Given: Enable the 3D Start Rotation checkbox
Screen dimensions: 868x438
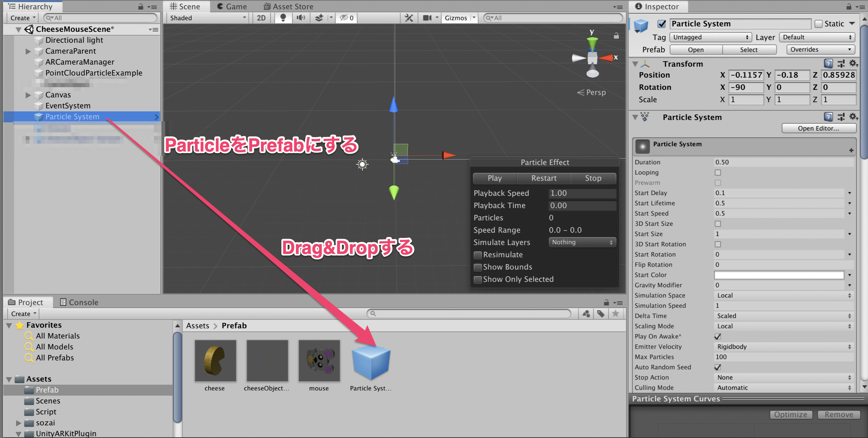Looking at the screenshot, I should coord(718,244).
